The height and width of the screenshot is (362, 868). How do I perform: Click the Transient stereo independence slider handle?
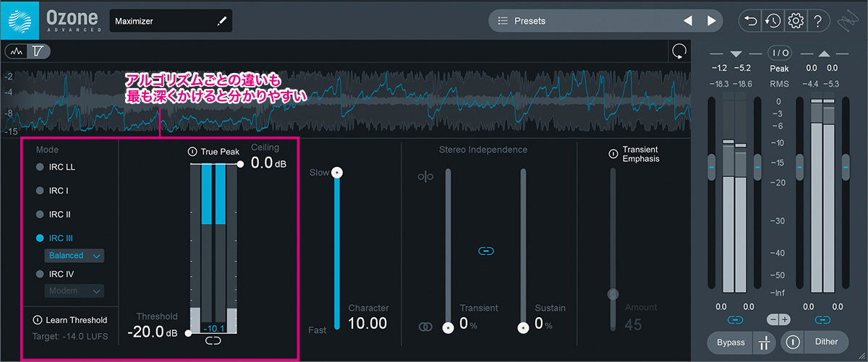point(448,327)
